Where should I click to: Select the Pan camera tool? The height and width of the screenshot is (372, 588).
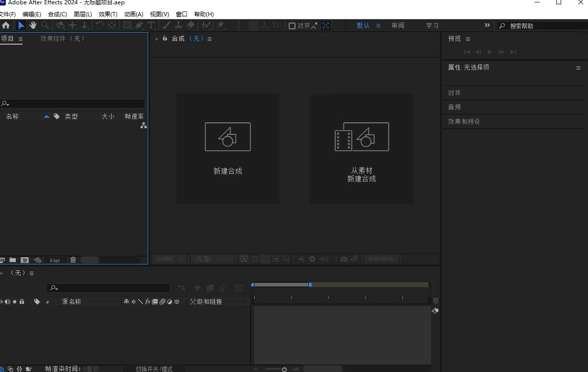tap(73, 25)
